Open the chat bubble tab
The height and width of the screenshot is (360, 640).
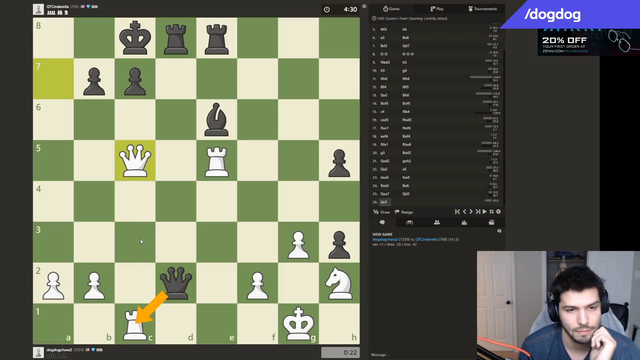pyautogui.click(x=382, y=222)
